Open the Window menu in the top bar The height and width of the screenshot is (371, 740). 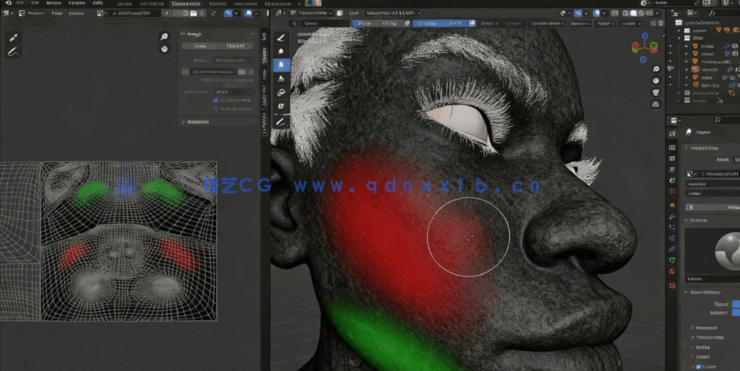click(77, 3)
